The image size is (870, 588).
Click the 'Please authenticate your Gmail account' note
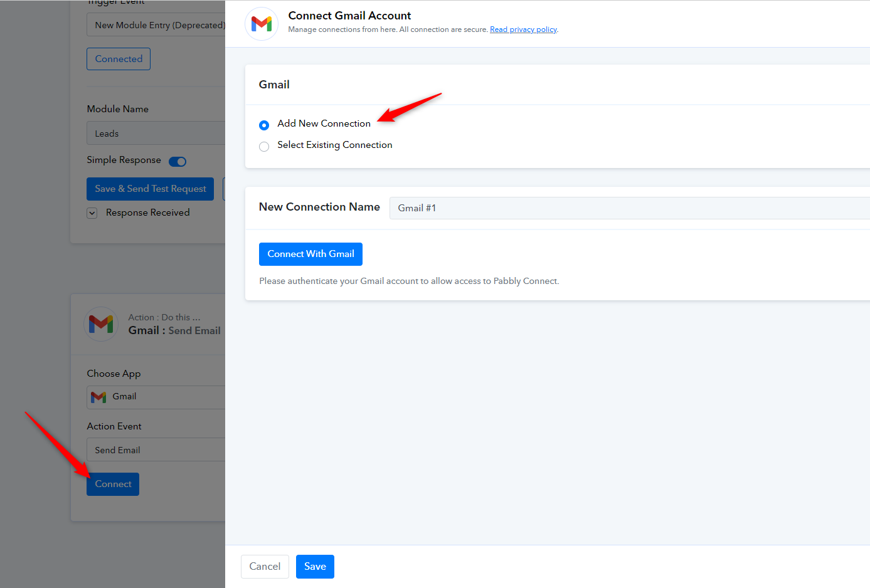click(409, 281)
